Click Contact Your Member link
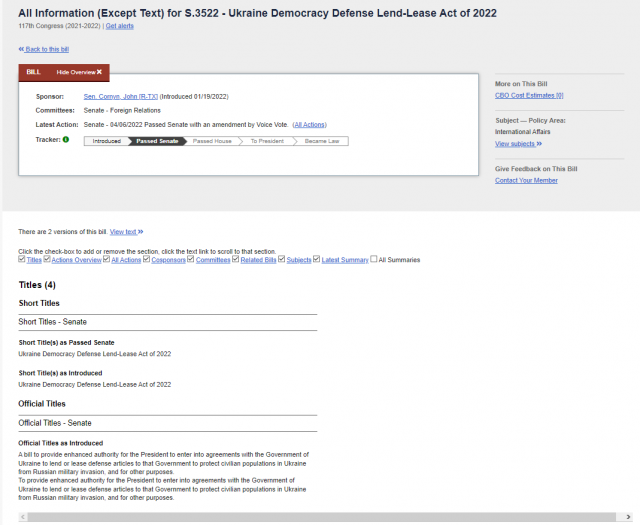640x525 pixels. pos(526,180)
